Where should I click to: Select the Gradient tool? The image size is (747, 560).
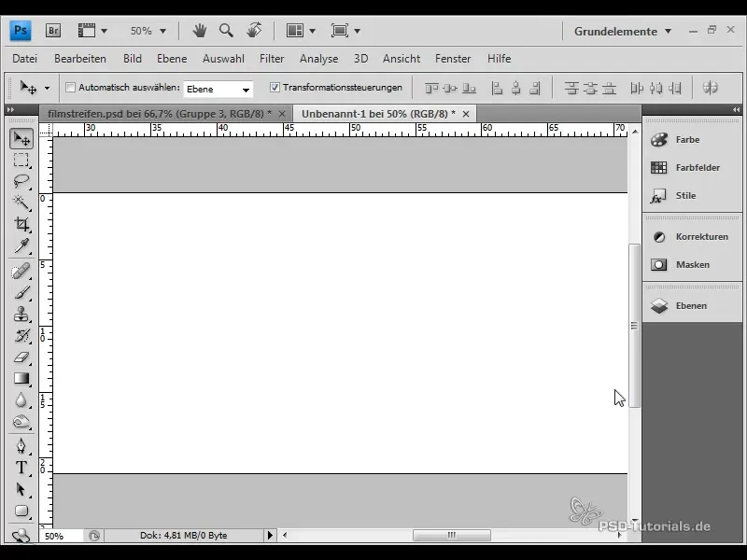pyautogui.click(x=21, y=379)
